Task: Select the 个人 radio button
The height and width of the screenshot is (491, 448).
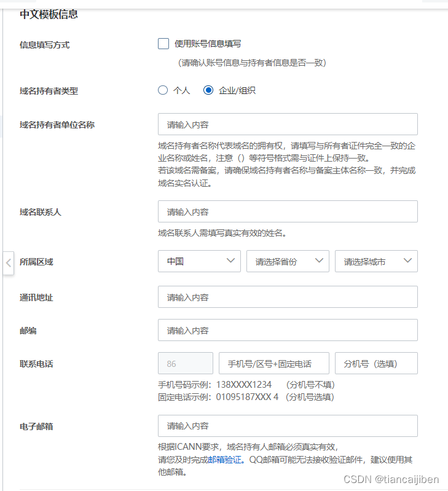Action: [163, 90]
